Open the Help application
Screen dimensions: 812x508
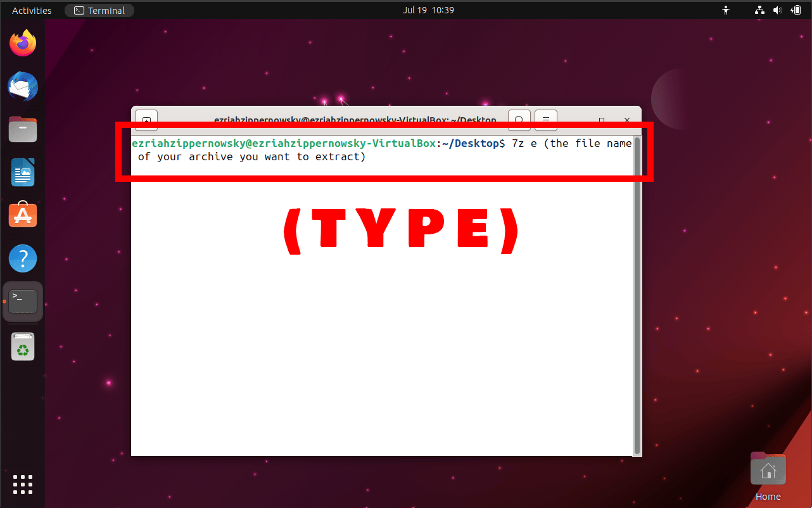pos(23,258)
